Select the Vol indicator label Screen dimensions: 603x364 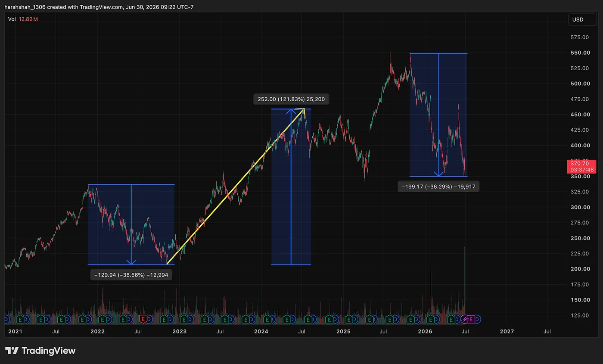click(x=12, y=19)
